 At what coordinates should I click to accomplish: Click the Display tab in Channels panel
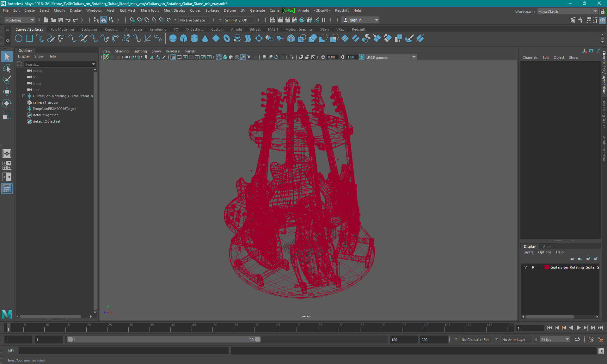[530, 246]
